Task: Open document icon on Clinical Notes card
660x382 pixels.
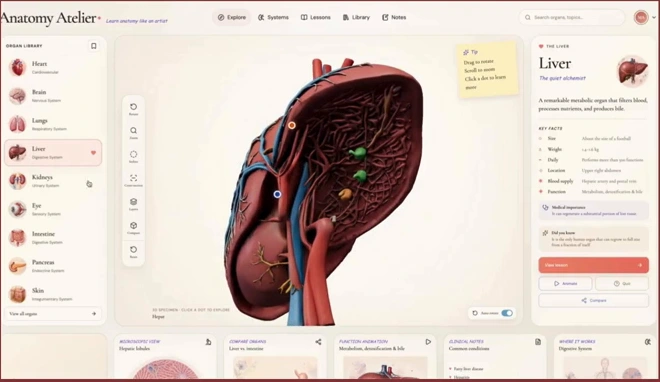Action: point(538,342)
